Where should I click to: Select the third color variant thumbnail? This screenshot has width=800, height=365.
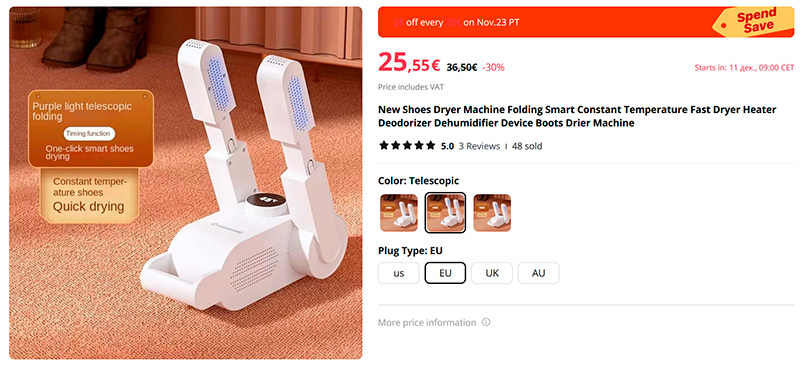tap(492, 212)
